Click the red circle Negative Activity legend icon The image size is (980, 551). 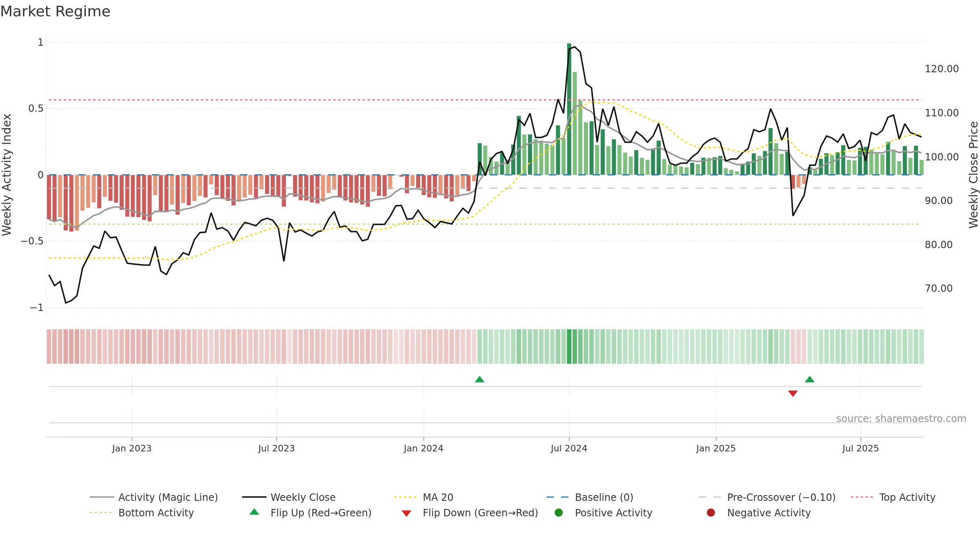coord(711,513)
